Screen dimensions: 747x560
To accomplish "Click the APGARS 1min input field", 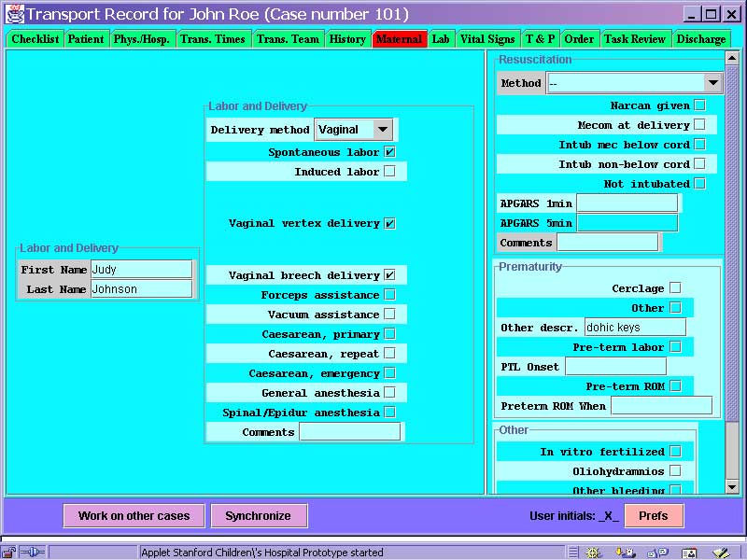I will pos(627,203).
